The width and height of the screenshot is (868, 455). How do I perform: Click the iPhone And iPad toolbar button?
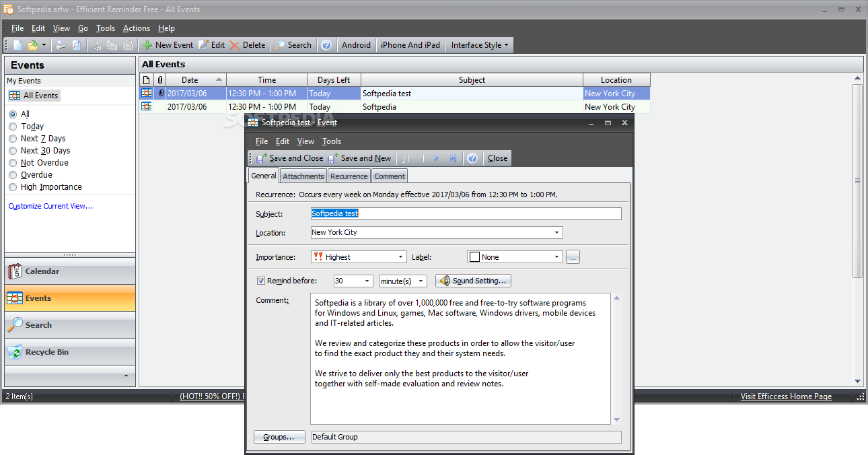[410, 45]
